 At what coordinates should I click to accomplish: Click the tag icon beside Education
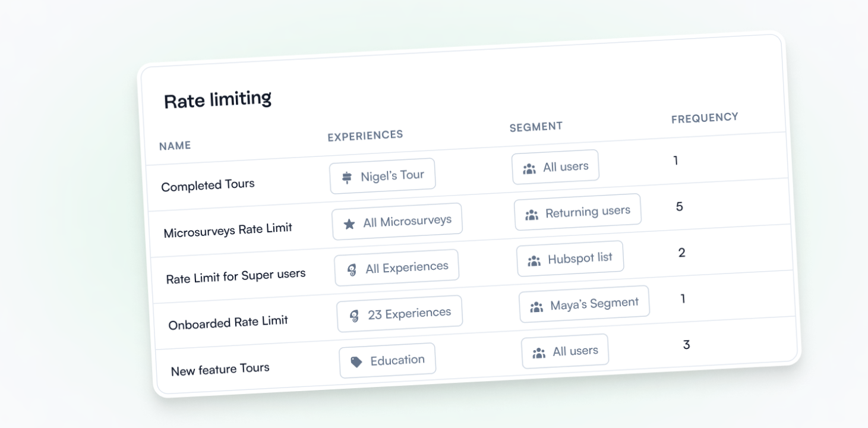[356, 362]
